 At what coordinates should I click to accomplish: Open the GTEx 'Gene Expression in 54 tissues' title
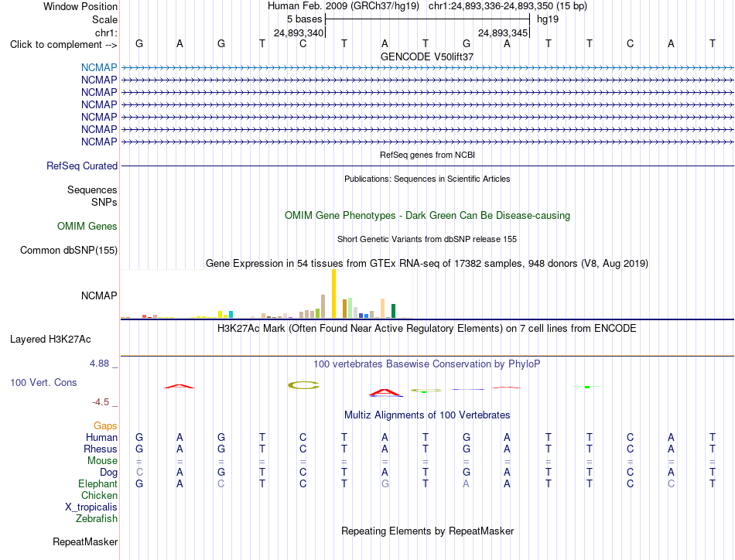pos(427,263)
